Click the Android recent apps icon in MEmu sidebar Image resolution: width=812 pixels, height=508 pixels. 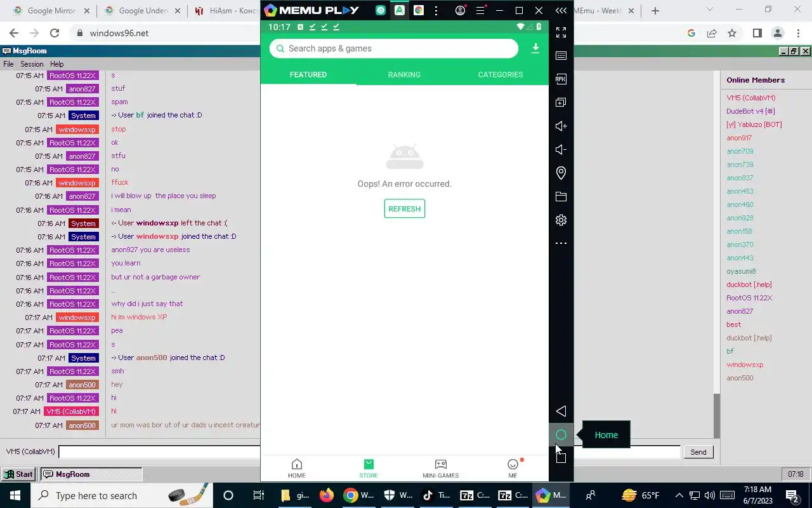coord(561,457)
